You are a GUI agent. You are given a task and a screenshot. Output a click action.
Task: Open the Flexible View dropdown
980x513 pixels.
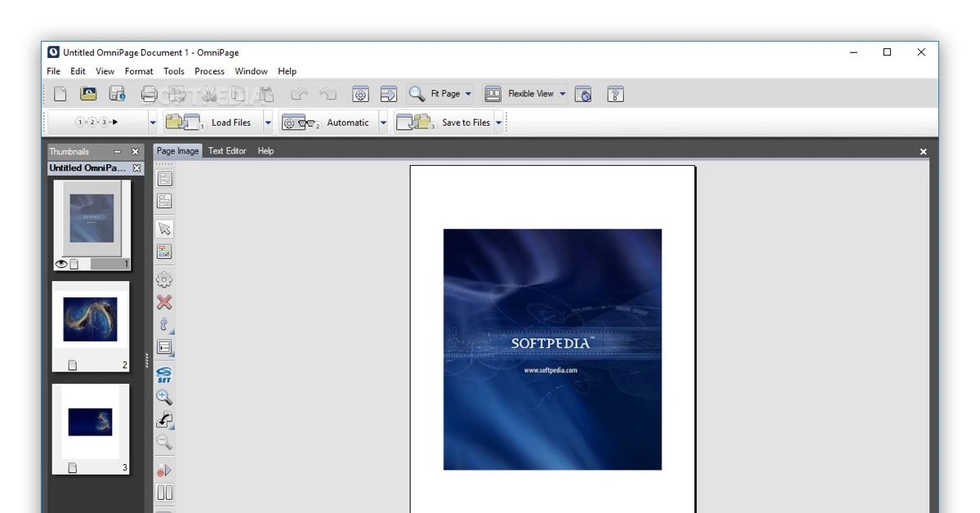tap(562, 94)
